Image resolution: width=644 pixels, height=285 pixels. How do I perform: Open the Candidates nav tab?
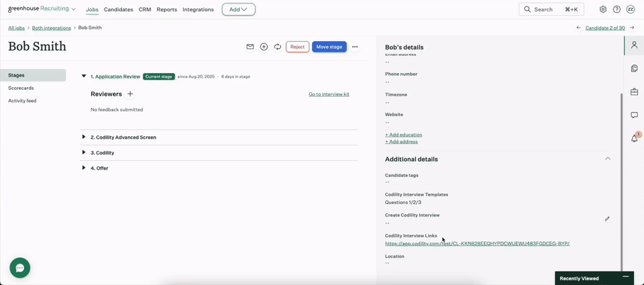[x=118, y=9]
